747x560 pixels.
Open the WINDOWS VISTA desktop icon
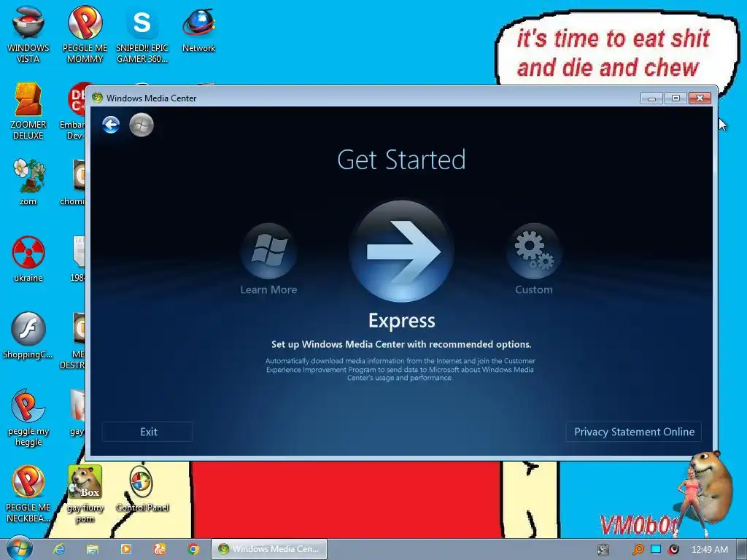[x=28, y=35]
